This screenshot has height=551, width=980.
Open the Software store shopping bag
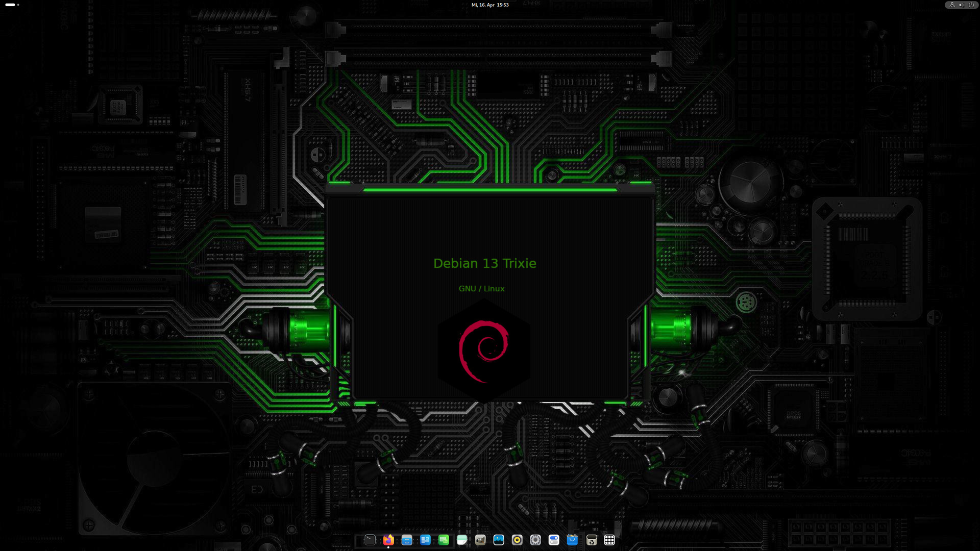(572, 540)
